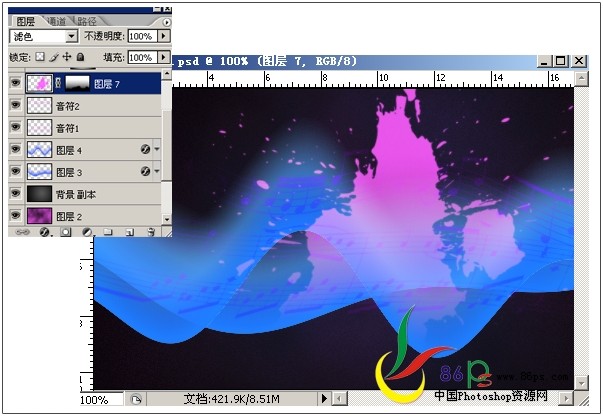Viewport: 603px width, 416px height.
Task: Click document horizontal scroll right arrow
Action: click(x=566, y=399)
